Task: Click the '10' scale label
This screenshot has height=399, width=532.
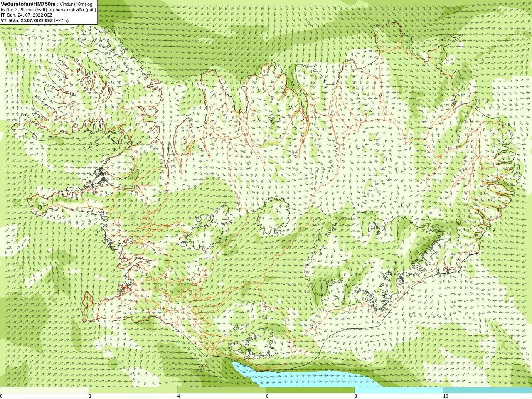Action: (x=446, y=396)
